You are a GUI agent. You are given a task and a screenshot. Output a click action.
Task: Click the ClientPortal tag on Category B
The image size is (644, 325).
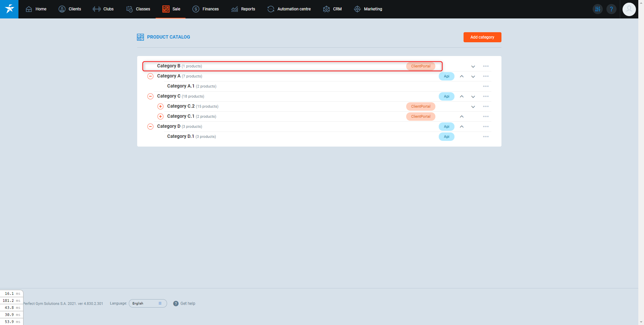coord(421,66)
